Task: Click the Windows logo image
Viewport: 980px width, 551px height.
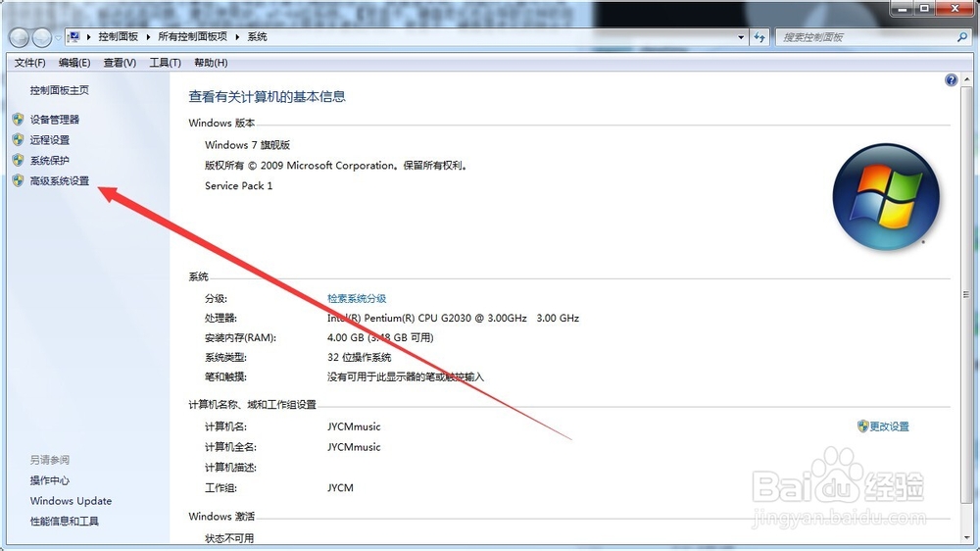Action: (886, 197)
